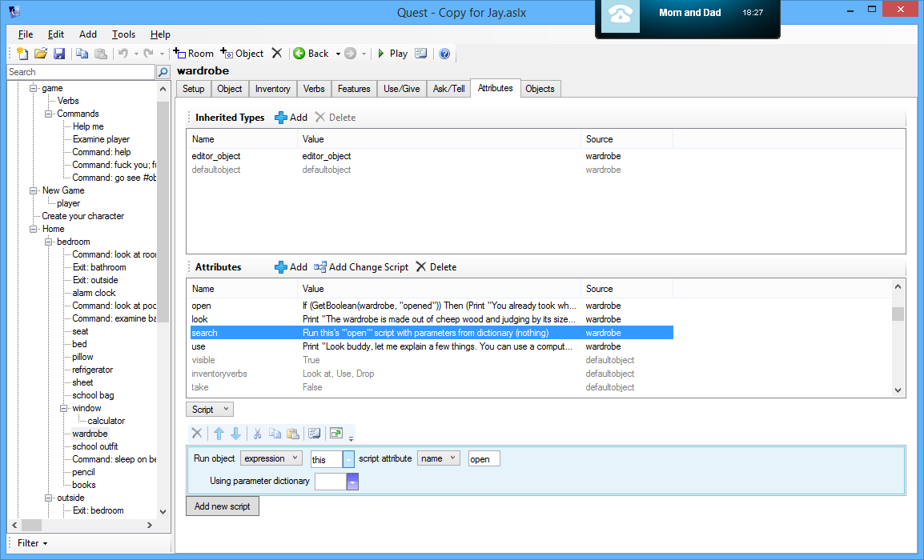This screenshot has height=560, width=924.
Task: Move the selected script up
Action: tap(219, 433)
